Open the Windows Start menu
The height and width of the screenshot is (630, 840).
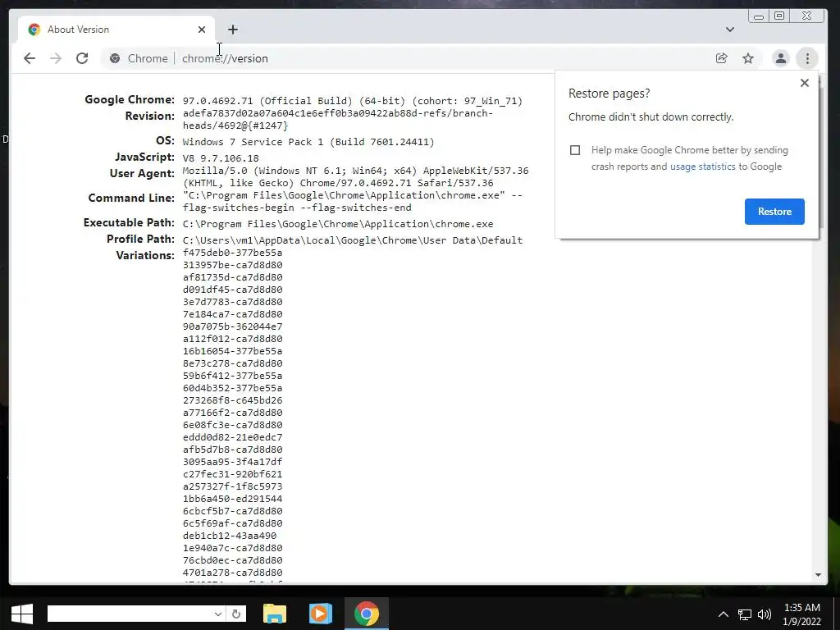click(x=22, y=614)
